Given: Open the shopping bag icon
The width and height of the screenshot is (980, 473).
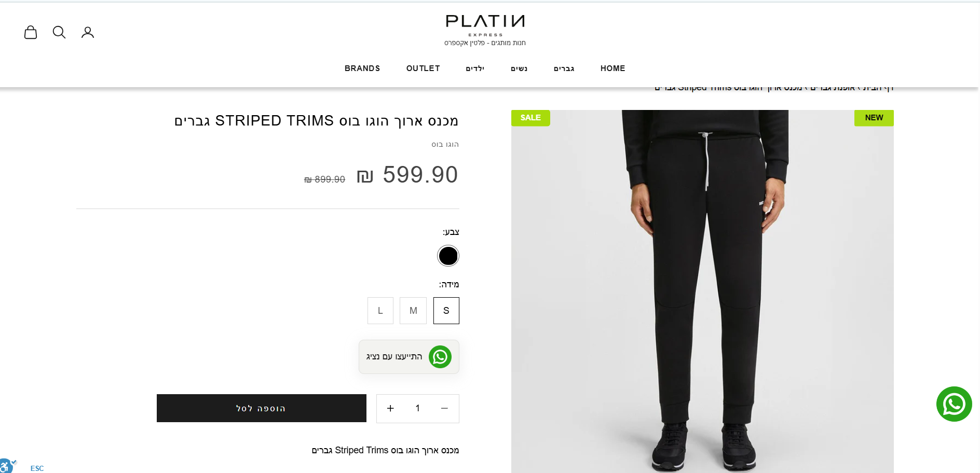Looking at the screenshot, I should pyautogui.click(x=31, y=33).
